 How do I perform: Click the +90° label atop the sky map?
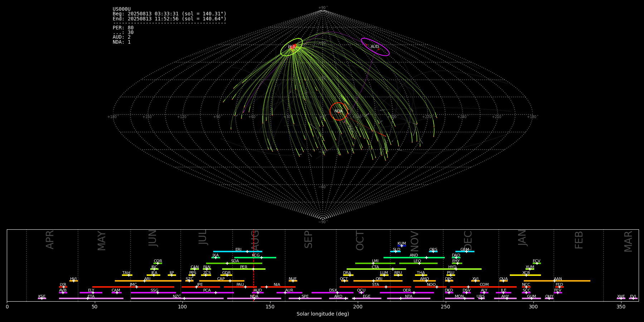(323, 8)
